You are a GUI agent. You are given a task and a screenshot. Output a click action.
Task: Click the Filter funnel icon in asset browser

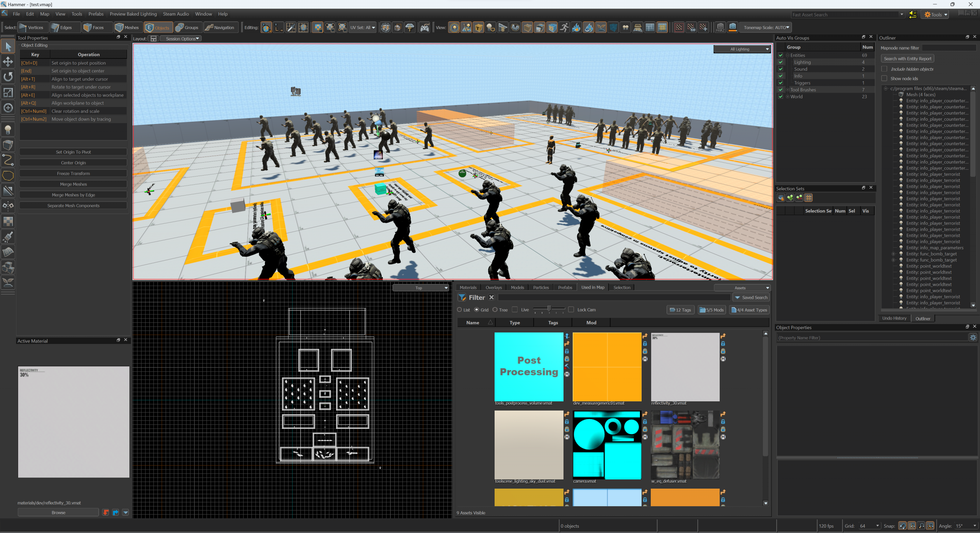462,297
